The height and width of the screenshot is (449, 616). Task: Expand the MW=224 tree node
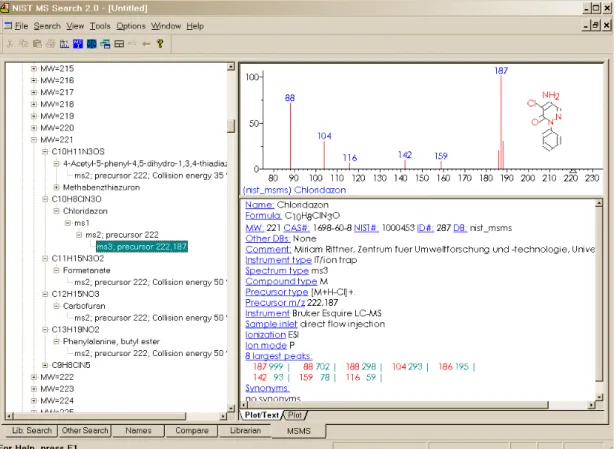point(34,401)
